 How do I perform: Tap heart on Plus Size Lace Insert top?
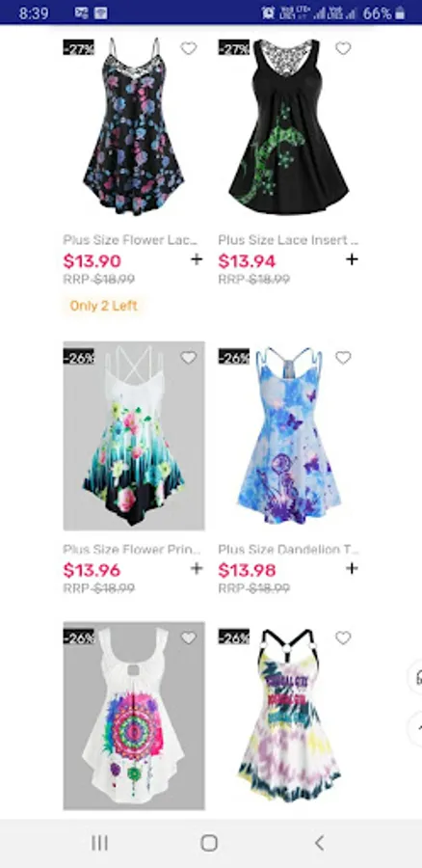(343, 49)
